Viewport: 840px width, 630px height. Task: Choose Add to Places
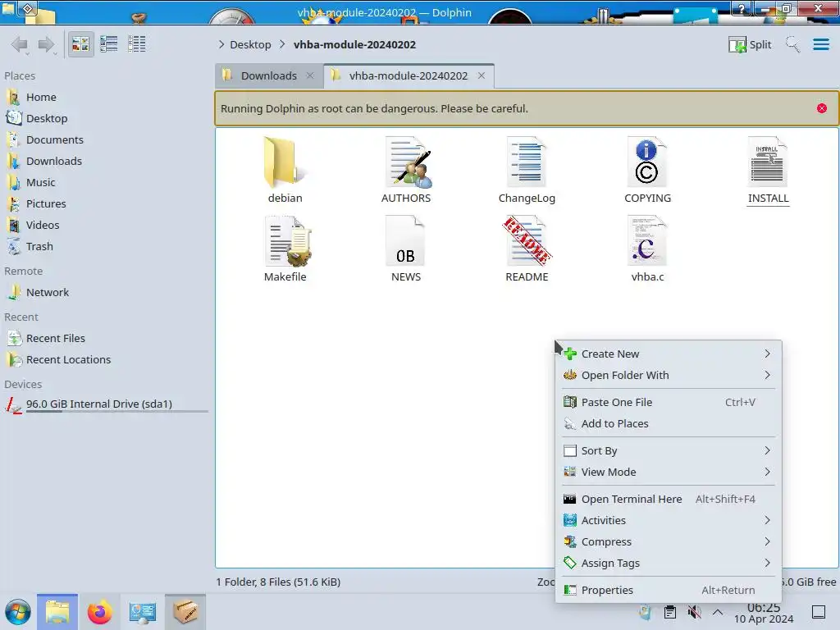pos(668,424)
